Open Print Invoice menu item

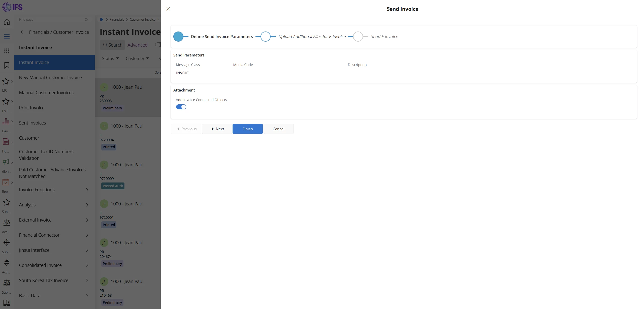pyautogui.click(x=32, y=108)
